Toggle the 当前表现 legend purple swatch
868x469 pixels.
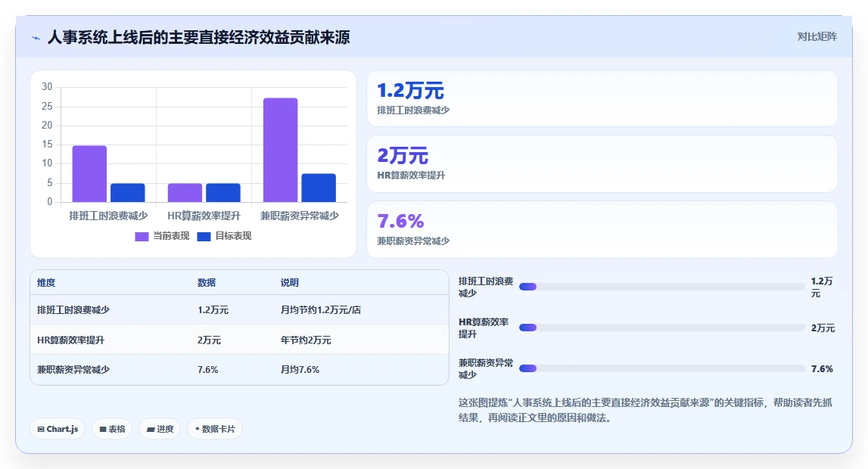click(142, 237)
